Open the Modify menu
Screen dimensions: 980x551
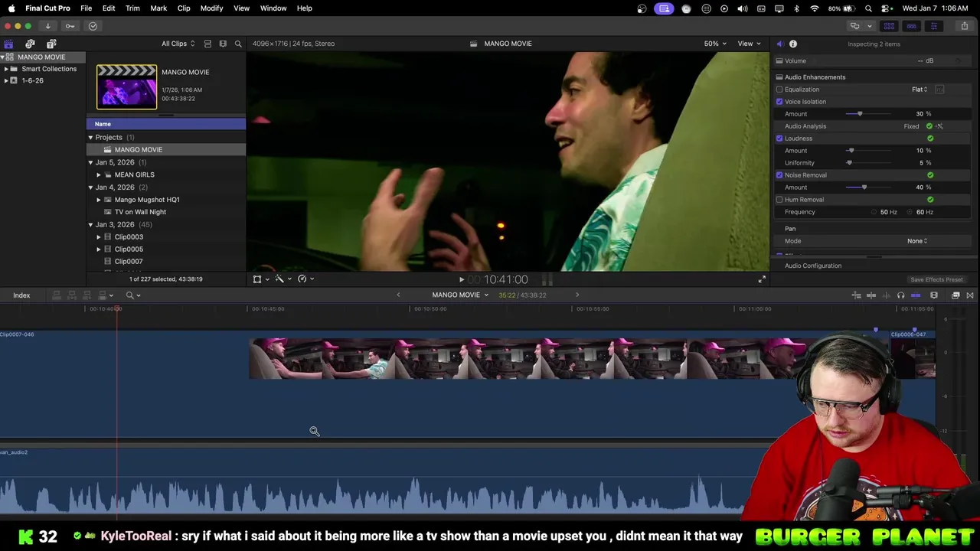211,8
